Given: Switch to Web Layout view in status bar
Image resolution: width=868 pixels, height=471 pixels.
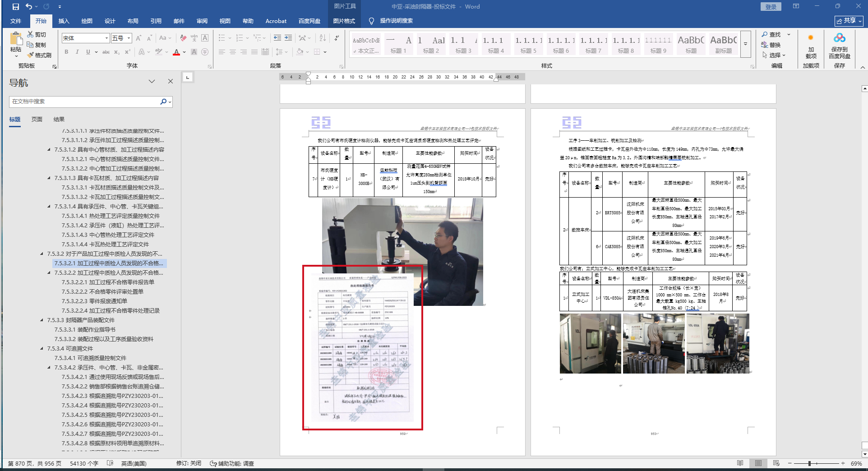Looking at the screenshot, I should coord(776,463).
